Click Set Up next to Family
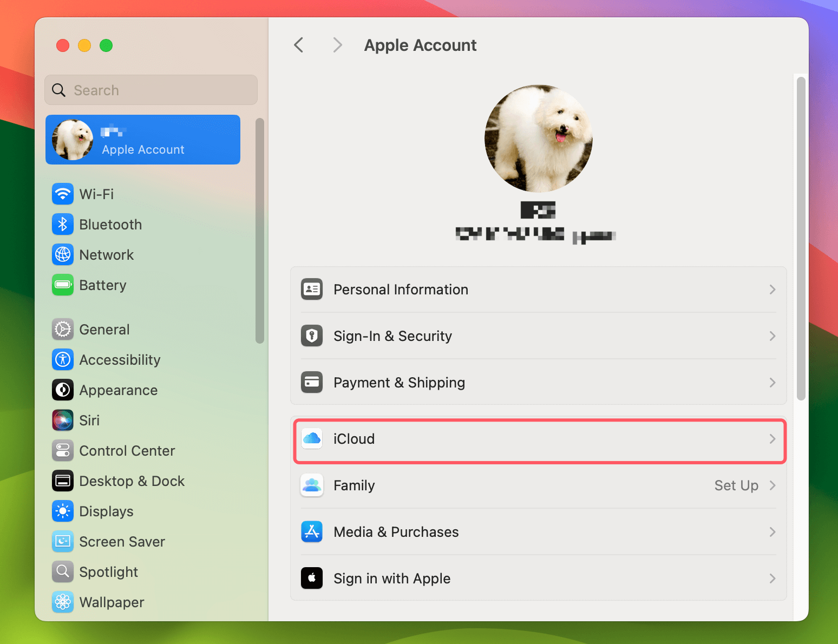Viewport: 838px width, 644px height. 736,485
